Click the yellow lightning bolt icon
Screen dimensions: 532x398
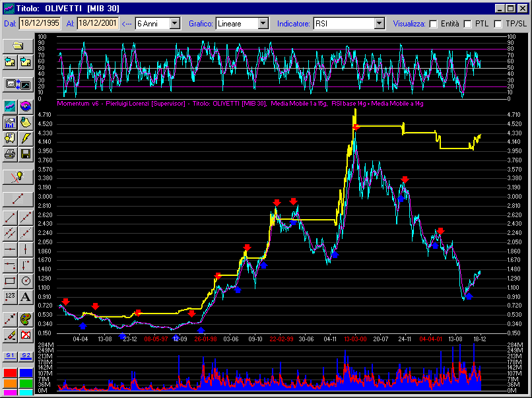(x=26, y=138)
